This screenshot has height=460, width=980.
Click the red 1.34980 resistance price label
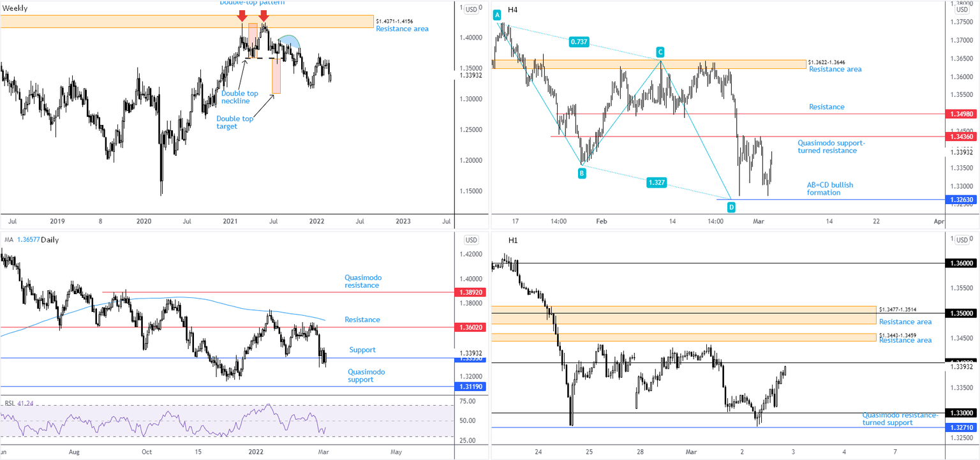click(x=961, y=114)
